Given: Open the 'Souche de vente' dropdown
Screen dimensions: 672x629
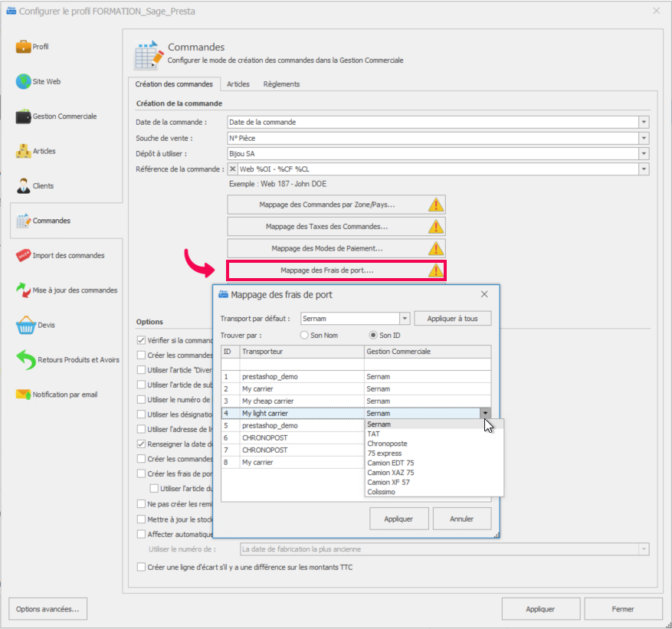Looking at the screenshot, I should (x=644, y=138).
